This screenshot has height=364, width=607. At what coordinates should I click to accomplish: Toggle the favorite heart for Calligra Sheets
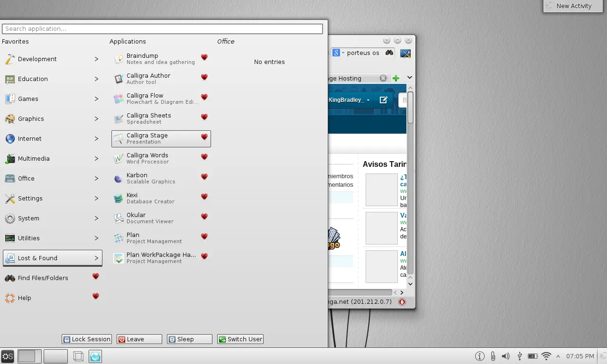[x=204, y=117]
